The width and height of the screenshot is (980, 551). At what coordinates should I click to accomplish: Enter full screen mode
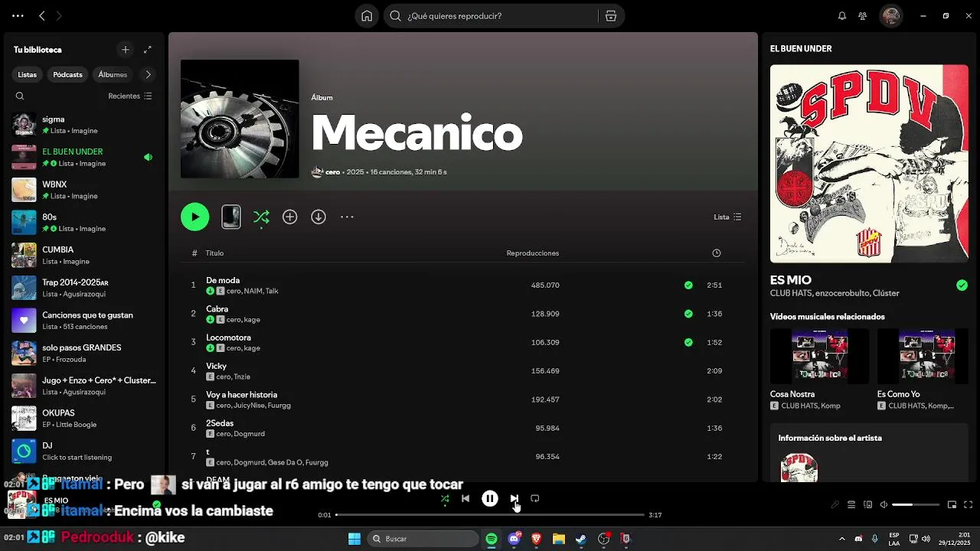coord(969,505)
